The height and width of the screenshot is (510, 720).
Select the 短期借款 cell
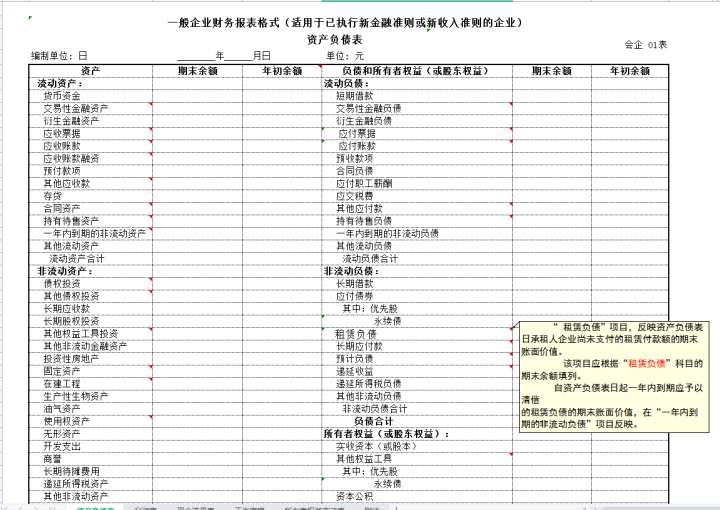[417, 96]
